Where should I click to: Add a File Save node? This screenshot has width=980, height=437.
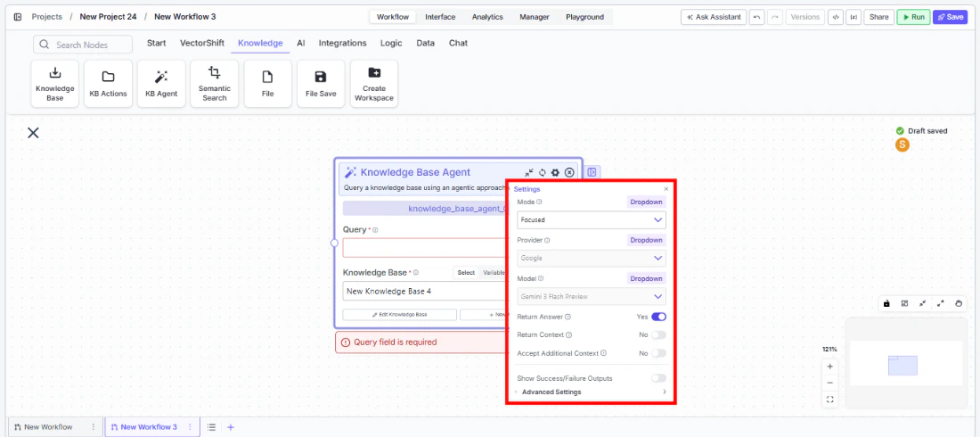point(321,84)
